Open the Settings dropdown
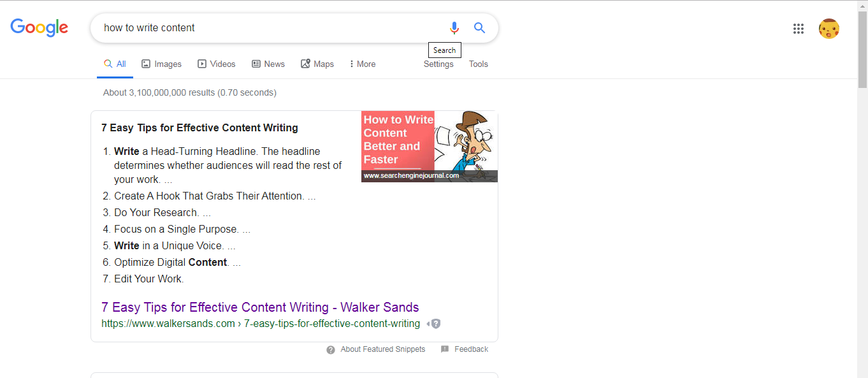 point(438,64)
